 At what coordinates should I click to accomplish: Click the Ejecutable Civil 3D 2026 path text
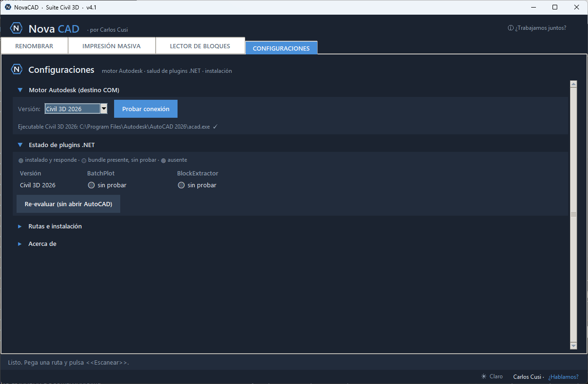(x=114, y=127)
